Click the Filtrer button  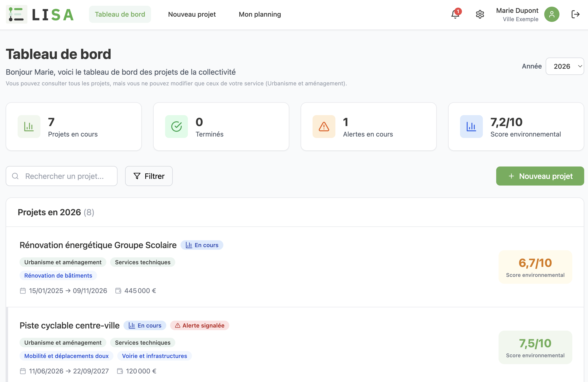point(149,176)
